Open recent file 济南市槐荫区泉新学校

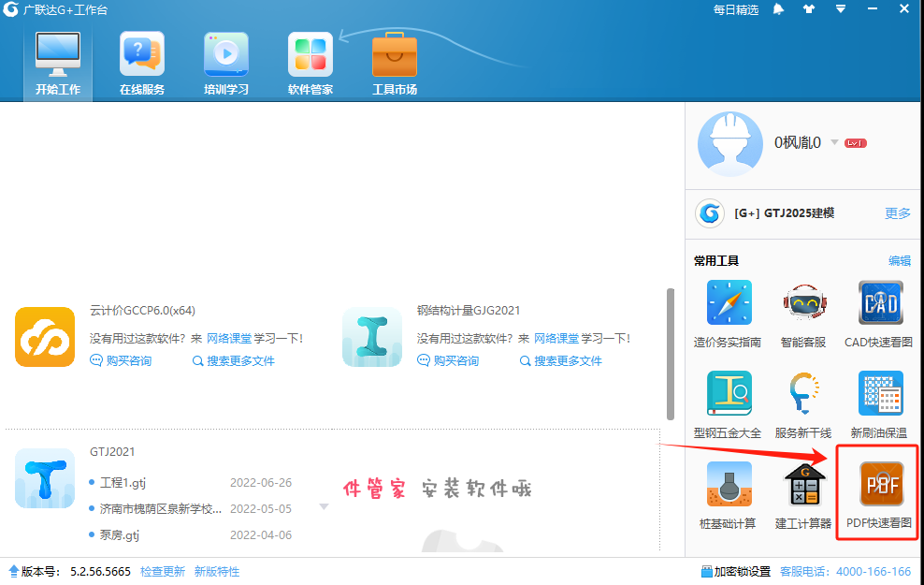[x=161, y=509]
